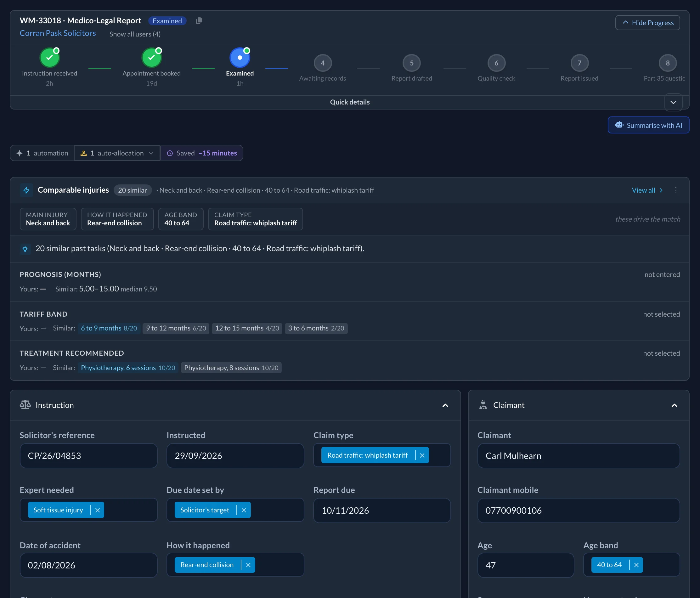
Task: Open the Comparable injuries three-dot menu
Action: (676, 190)
